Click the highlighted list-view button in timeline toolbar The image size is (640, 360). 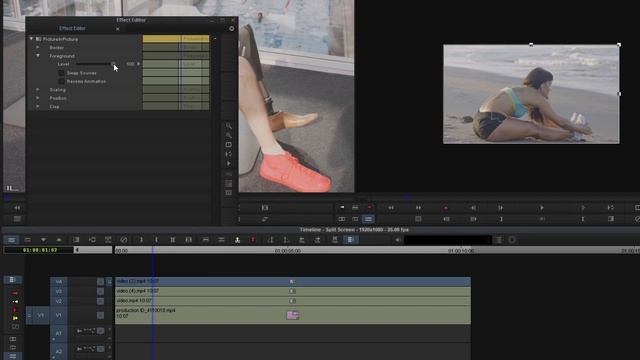coord(351,240)
